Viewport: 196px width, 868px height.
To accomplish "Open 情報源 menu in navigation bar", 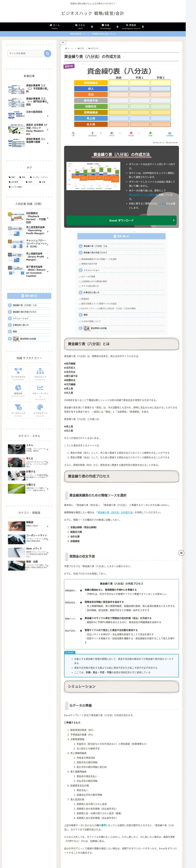I will pos(131,26).
